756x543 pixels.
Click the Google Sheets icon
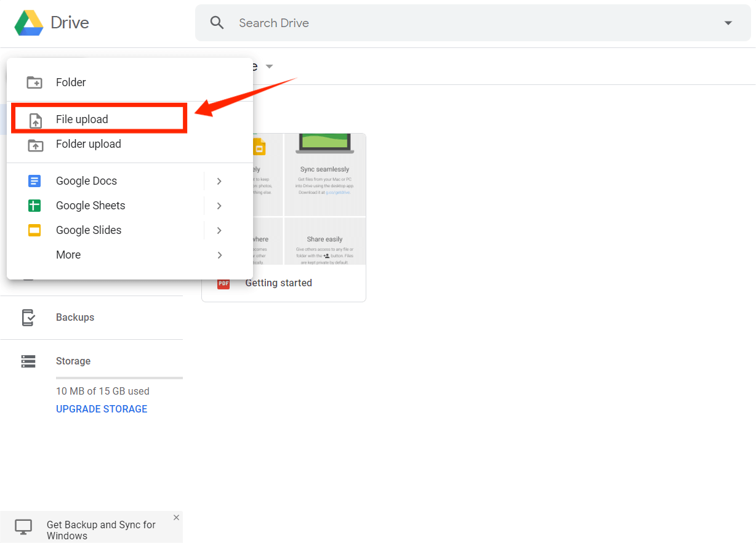[x=34, y=206]
